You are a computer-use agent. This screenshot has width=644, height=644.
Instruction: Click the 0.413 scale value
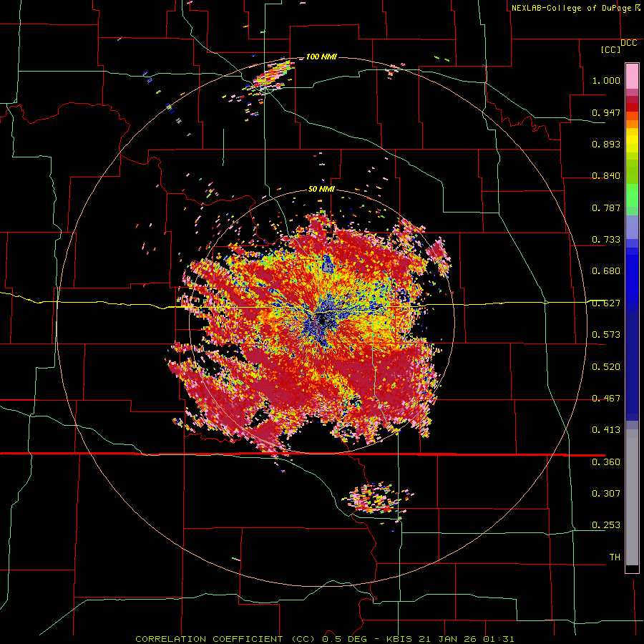[x=606, y=430]
